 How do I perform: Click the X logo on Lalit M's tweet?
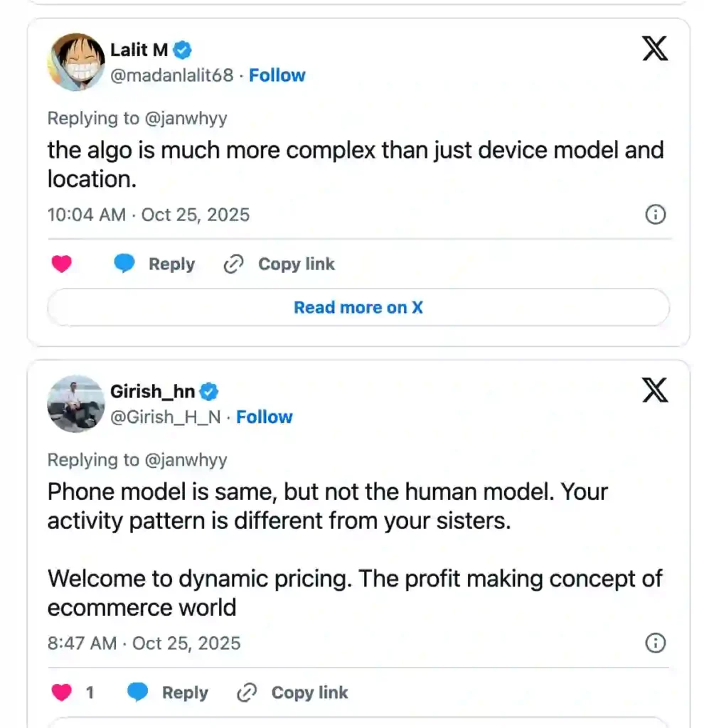click(x=655, y=48)
